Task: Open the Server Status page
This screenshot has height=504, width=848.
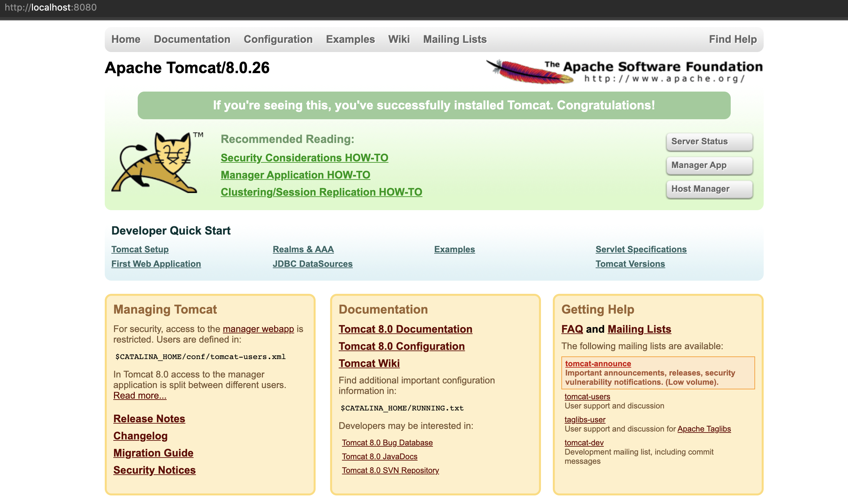Action: coord(709,141)
